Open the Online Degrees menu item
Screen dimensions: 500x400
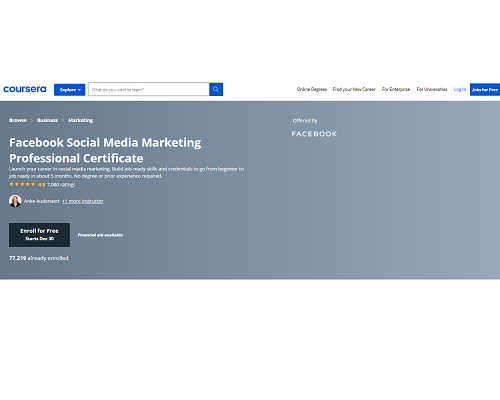[312, 89]
